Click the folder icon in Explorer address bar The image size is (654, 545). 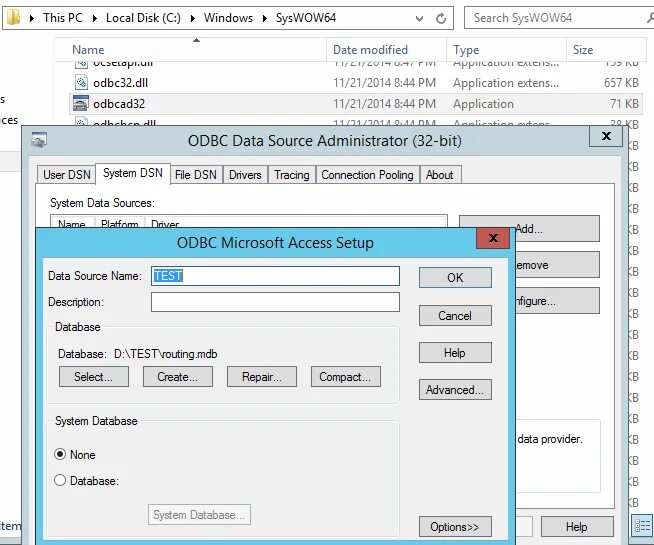(x=13, y=18)
